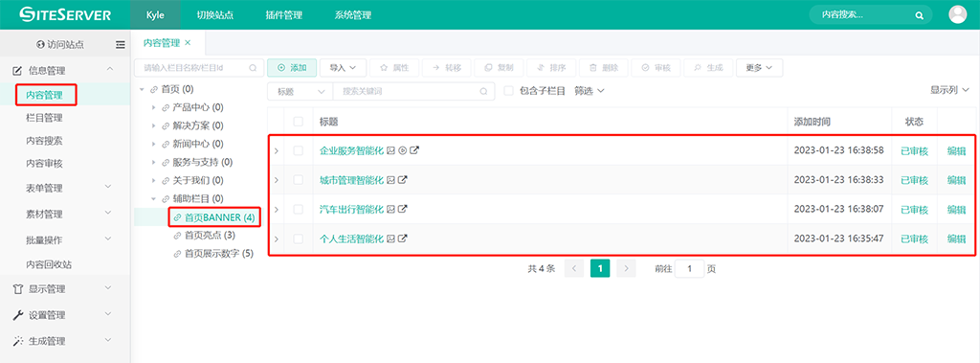Viewport: 980px width, 363px height.
Task: Expand the 城市管理智能化 row details
Action: click(x=276, y=180)
